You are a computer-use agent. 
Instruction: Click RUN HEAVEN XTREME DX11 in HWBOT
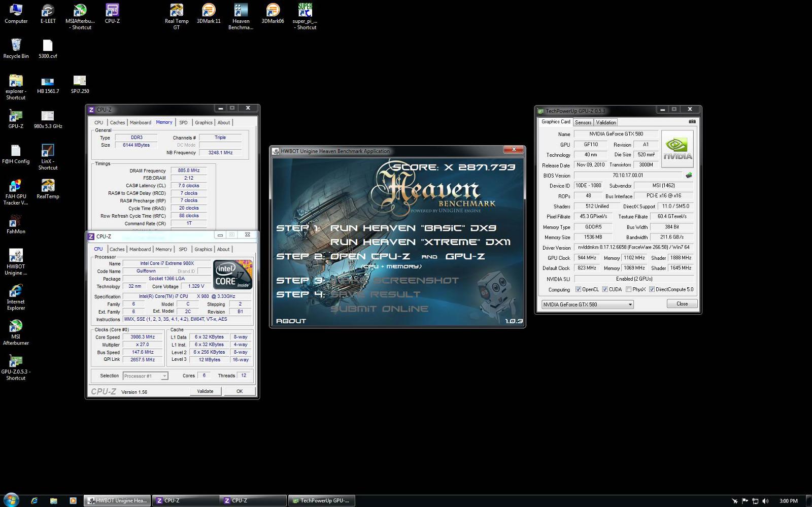tap(420, 242)
